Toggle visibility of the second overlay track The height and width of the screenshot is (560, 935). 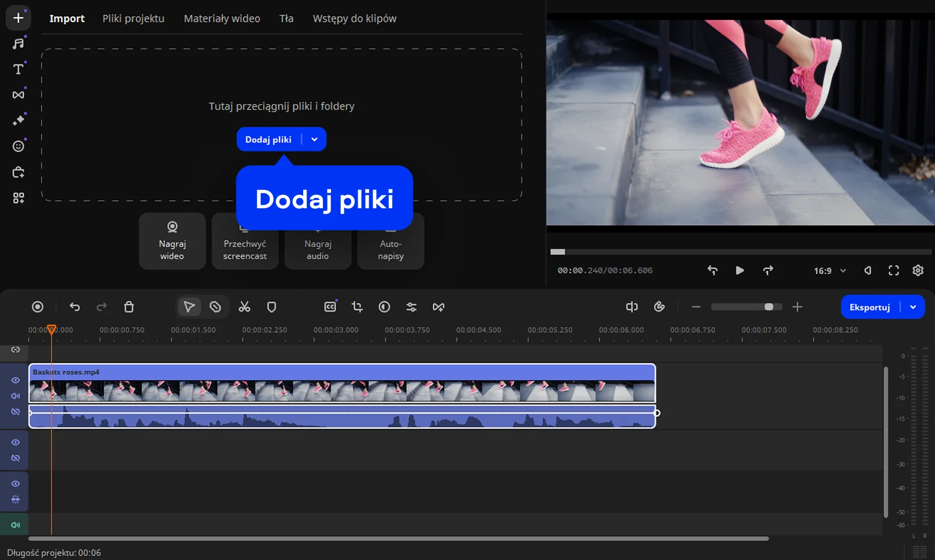coord(16,484)
